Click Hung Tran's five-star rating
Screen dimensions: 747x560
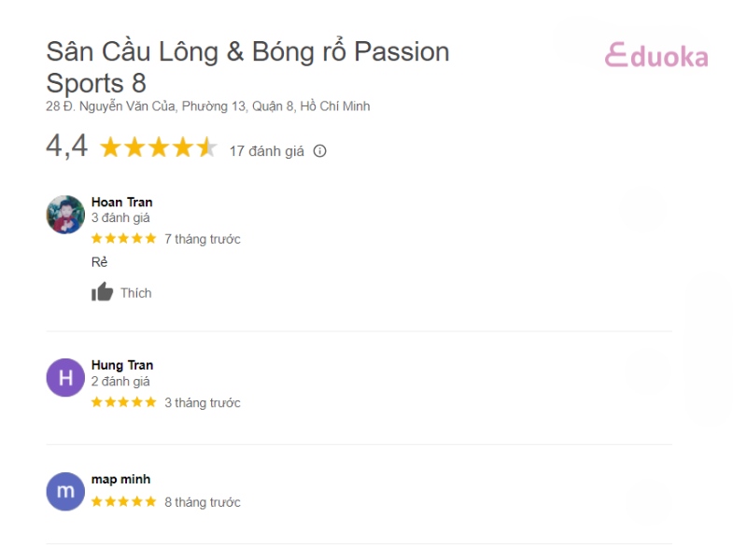pyautogui.click(x=123, y=402)
